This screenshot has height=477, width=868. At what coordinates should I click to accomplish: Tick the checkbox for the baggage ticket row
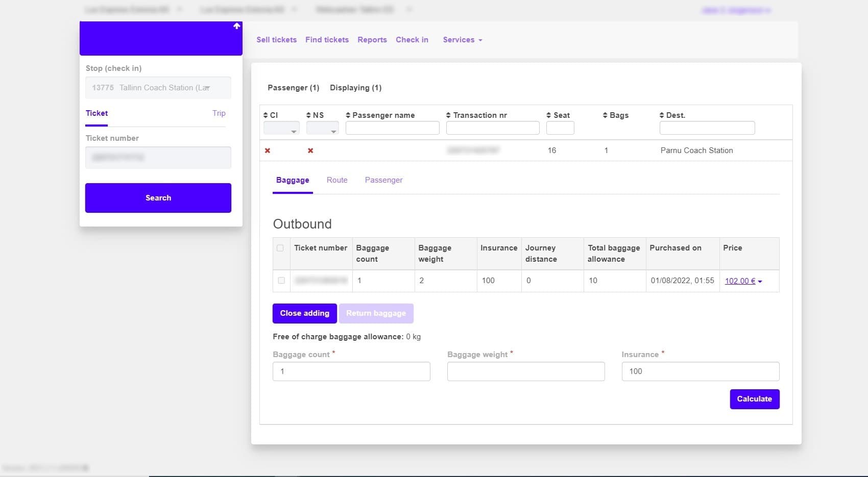pos(281,281)
